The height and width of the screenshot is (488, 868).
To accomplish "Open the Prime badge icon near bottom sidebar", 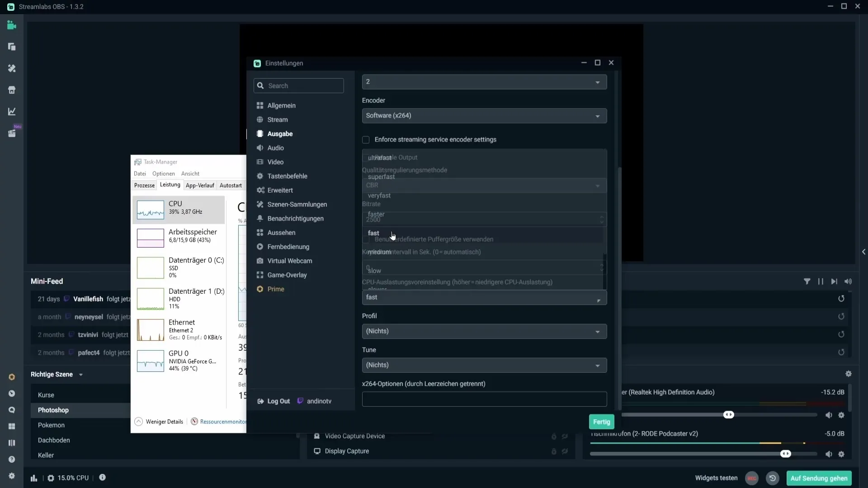I will pos(12,377).
